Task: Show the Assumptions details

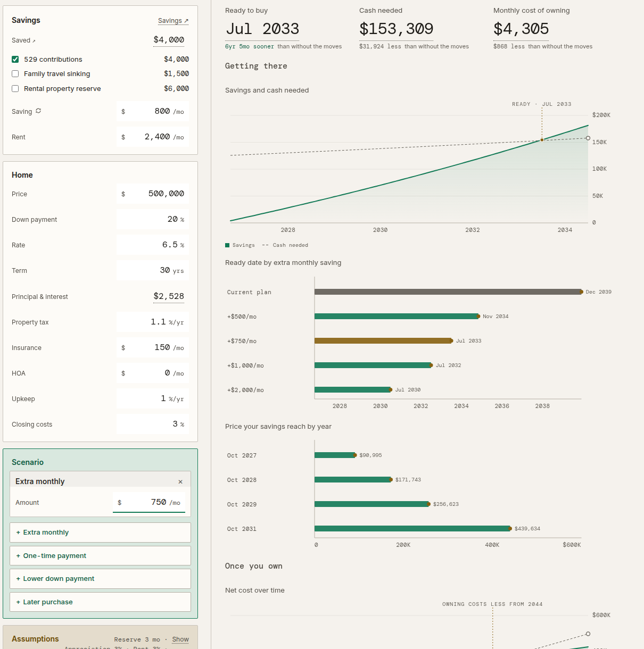Action: point(180,639)
